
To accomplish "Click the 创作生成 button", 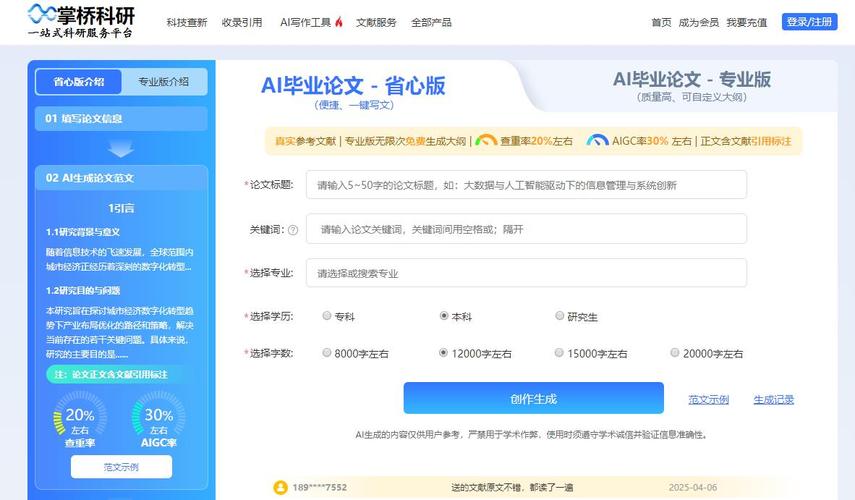I will click(x=533, y=399).
